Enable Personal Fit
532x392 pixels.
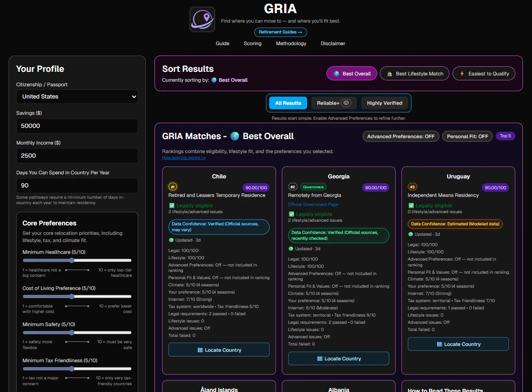[467, 136]
